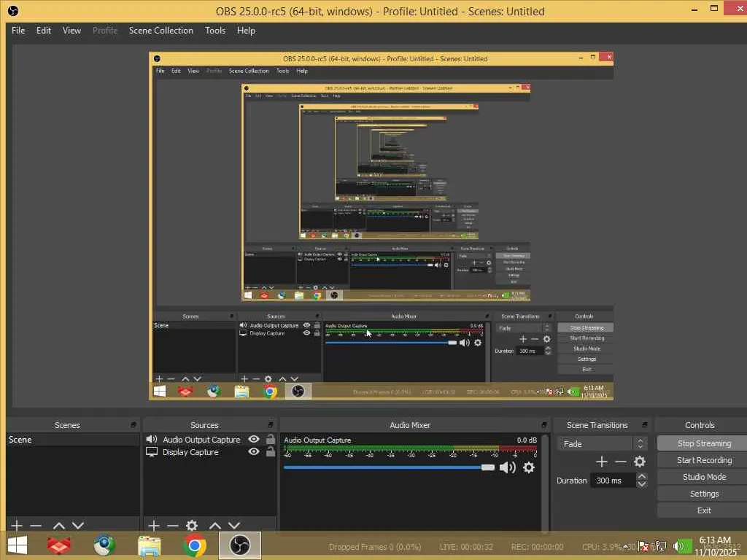Open source properties gear icon
The height and width of the screenshot is (560, 747).
192,526
